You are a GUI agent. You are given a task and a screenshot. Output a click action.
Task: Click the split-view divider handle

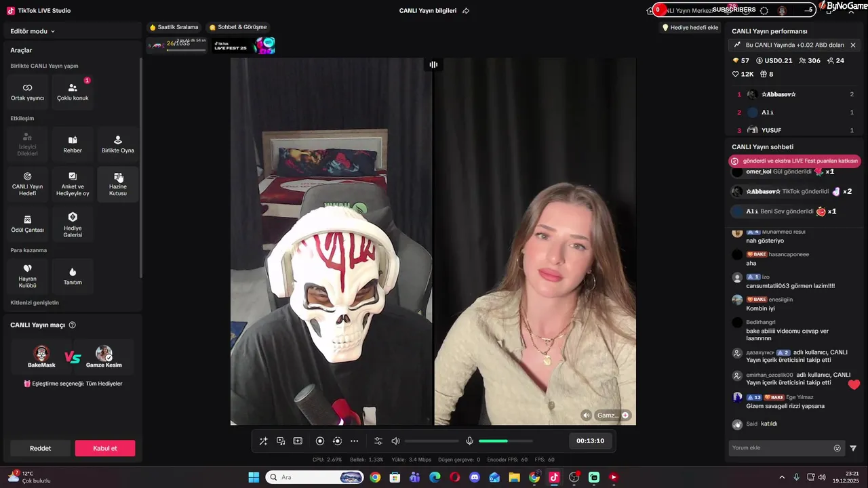[x=433, y=64]
